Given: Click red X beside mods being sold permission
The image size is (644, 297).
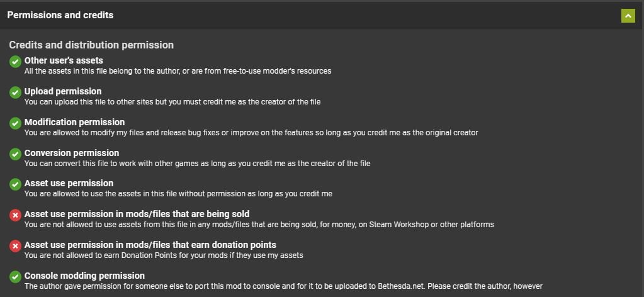Looking at the screenshot, I should coord(15,215).
